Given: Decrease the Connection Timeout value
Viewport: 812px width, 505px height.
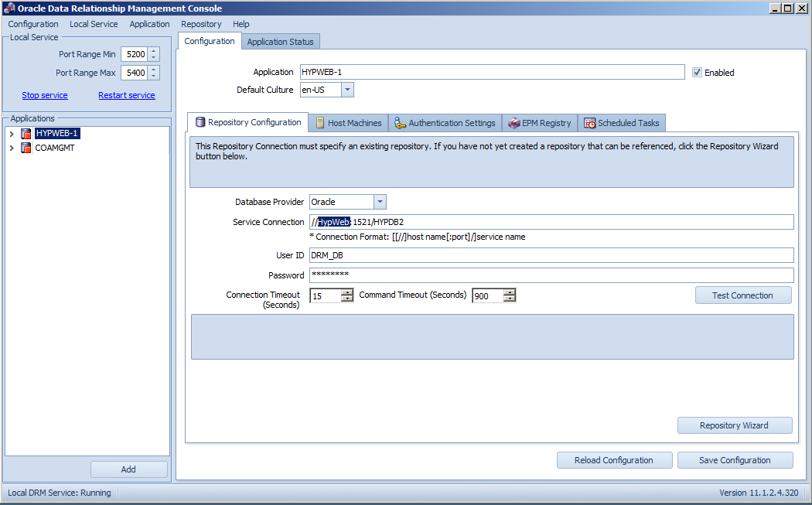Looking at the screenshot, I should (x=346, y=299).
